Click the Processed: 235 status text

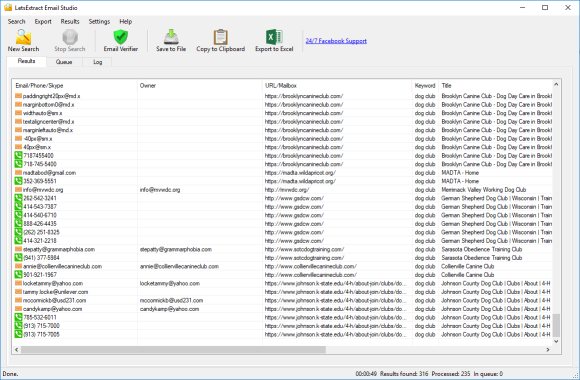click(x=451, y=374)
